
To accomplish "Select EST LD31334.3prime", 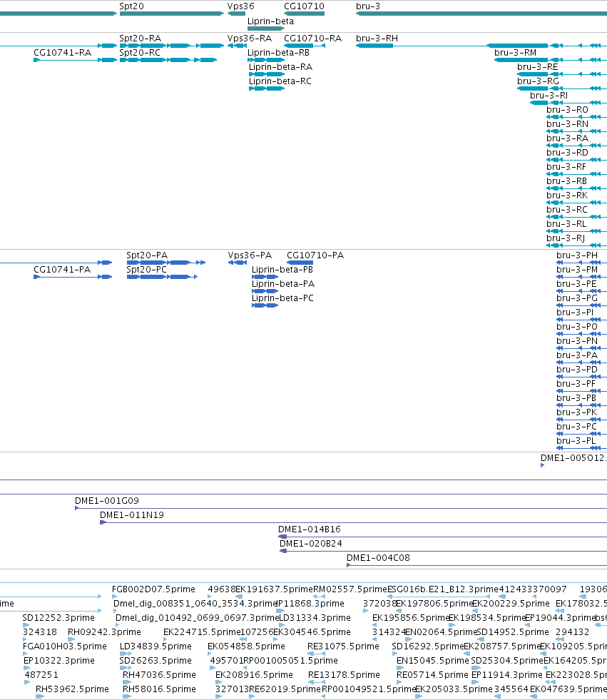I will (282, 625).
